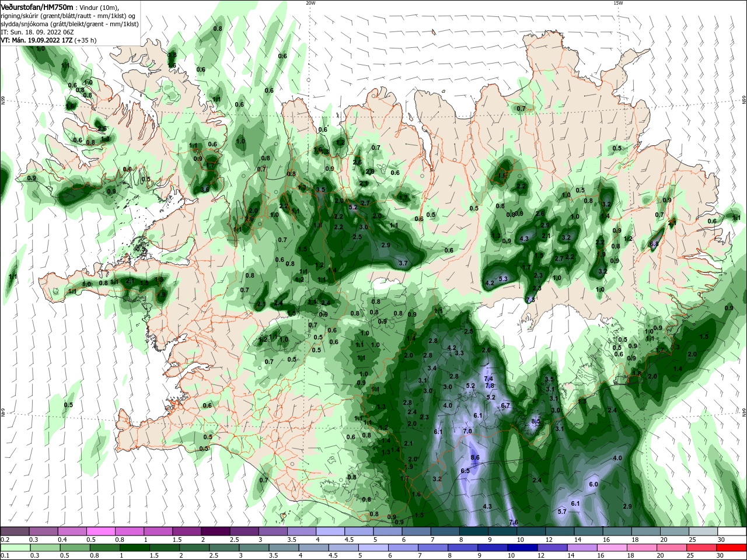Click the 6.7 precipitation value
This screenshot has width=747, height=560.
(x=505, y=405)
